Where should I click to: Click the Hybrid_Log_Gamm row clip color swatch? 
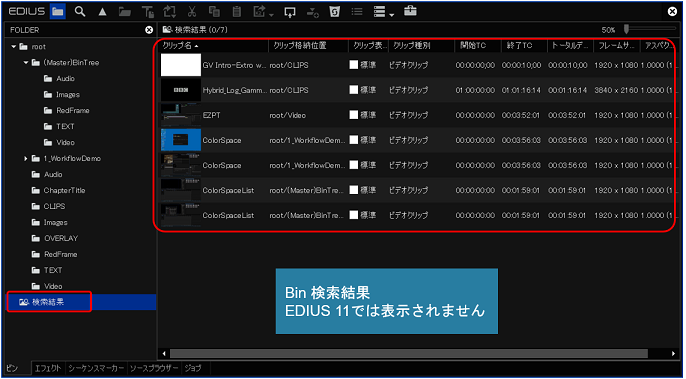tap(354, 90)
